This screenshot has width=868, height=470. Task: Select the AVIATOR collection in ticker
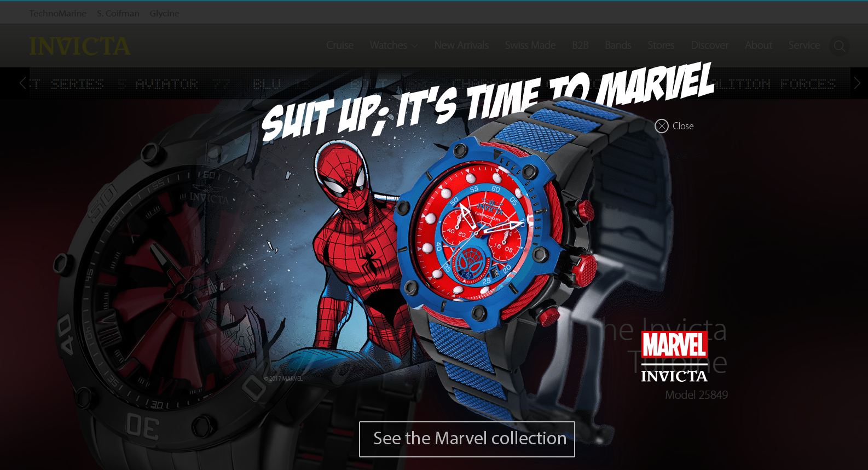167,84
